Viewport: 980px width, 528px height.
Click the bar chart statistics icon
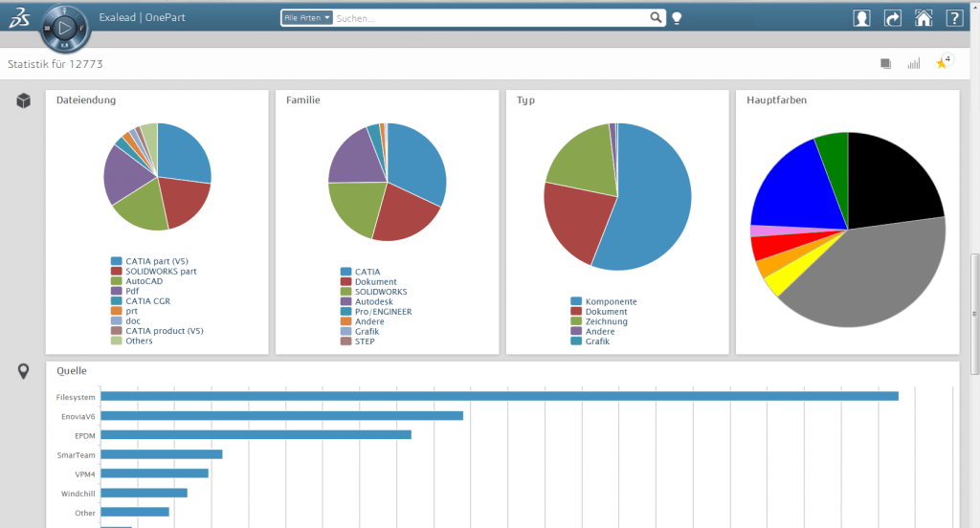click(x=914, y=63)
